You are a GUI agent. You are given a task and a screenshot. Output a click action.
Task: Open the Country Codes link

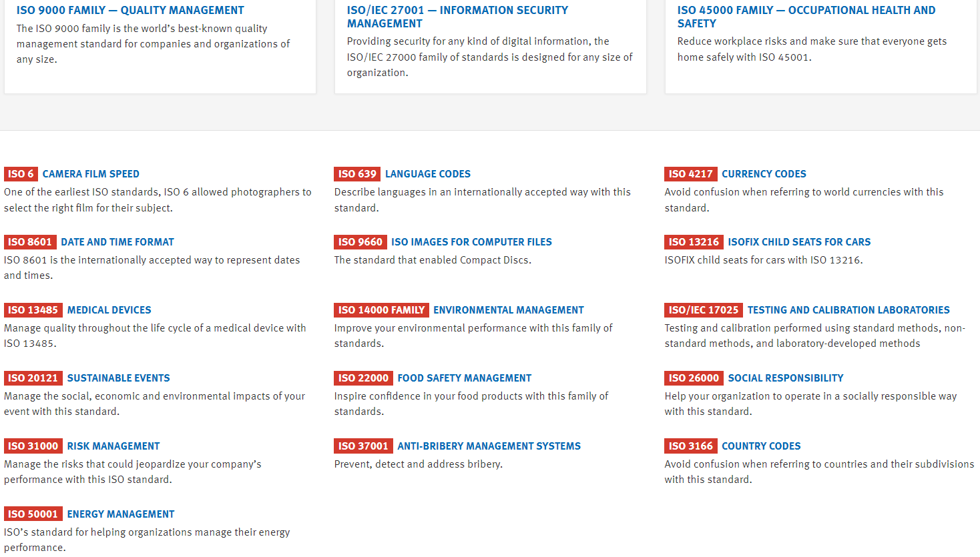(761, 446)
